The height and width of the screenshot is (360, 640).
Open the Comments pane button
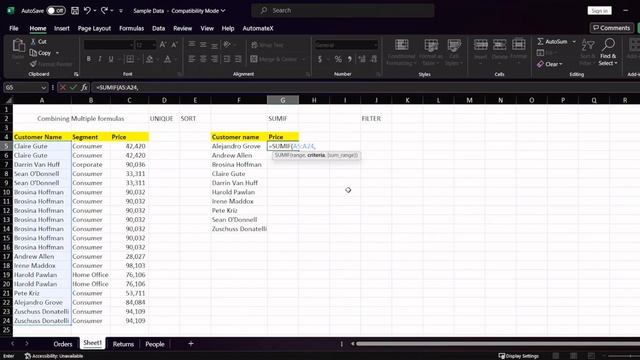point(611,28)
